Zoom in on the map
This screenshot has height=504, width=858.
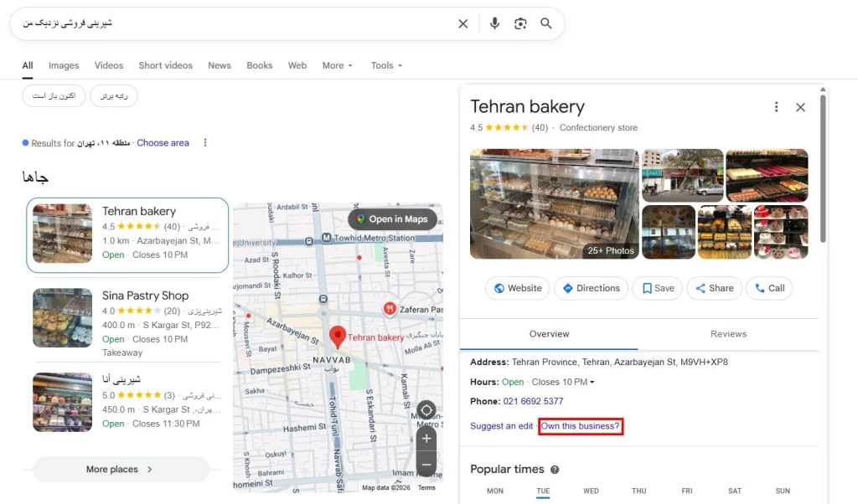pyautogui.click(x=426, y=439)
